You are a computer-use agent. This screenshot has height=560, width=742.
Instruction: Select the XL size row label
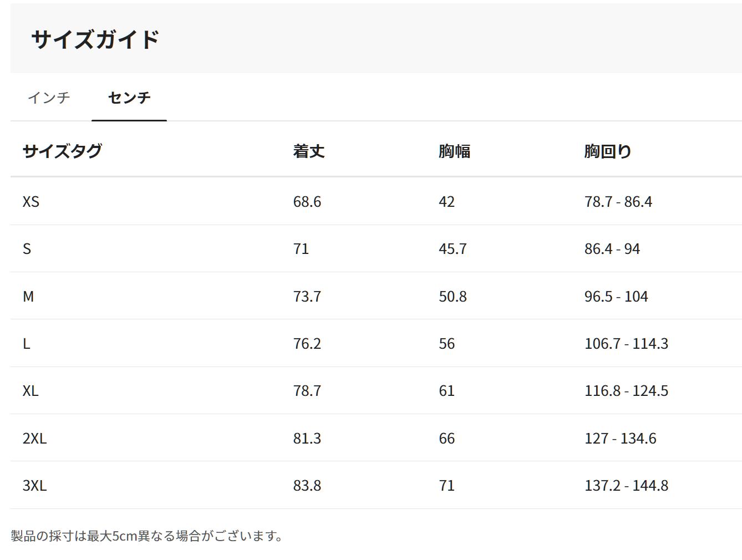31,391
